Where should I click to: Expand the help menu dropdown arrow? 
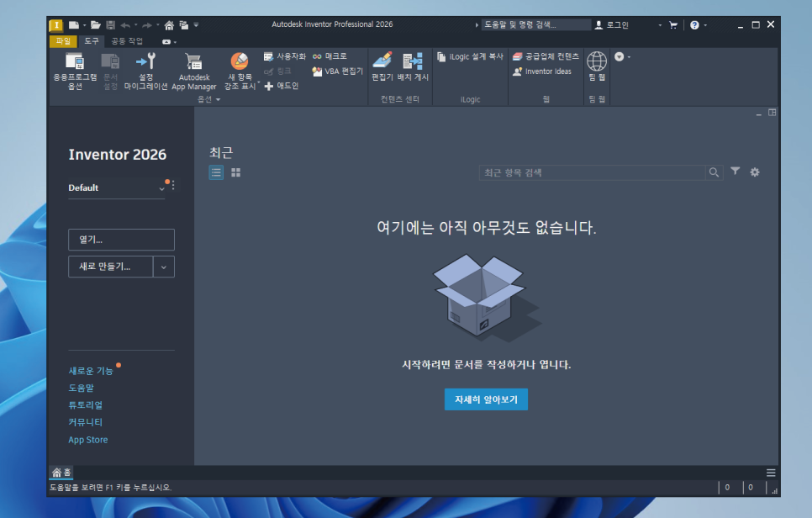point(705,25)
